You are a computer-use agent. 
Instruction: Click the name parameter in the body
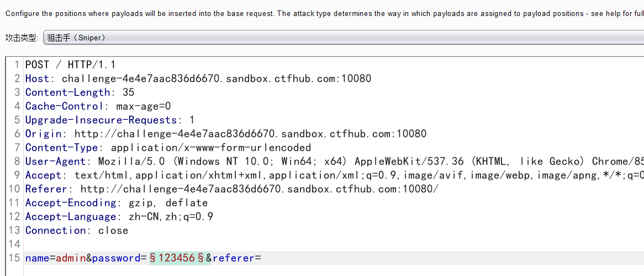pyautogui.click(x=38, y=258)
